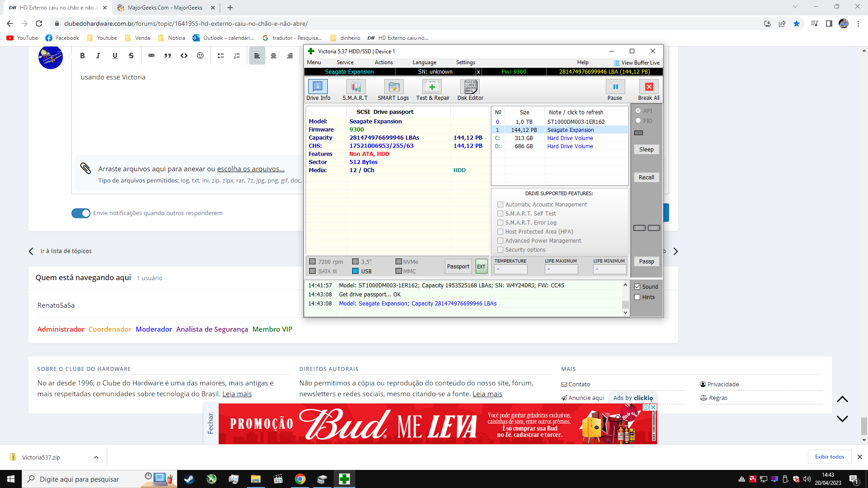
Task: Toggle strikethrough in forum editor
Action: click(x=131, y=56)
